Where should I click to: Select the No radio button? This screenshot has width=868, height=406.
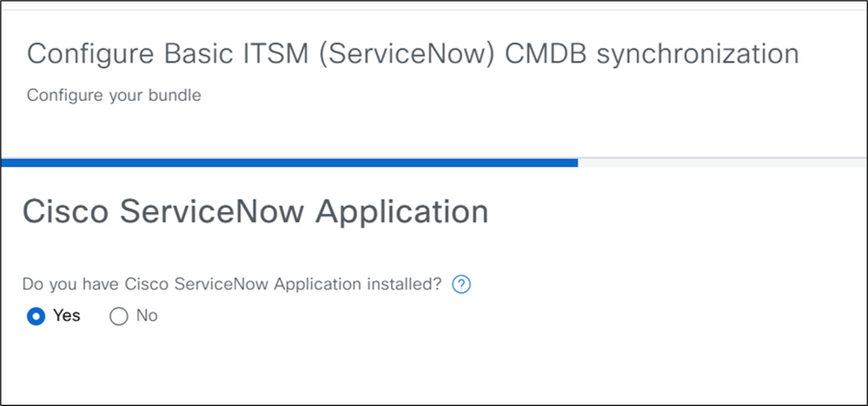coord(118,316)
